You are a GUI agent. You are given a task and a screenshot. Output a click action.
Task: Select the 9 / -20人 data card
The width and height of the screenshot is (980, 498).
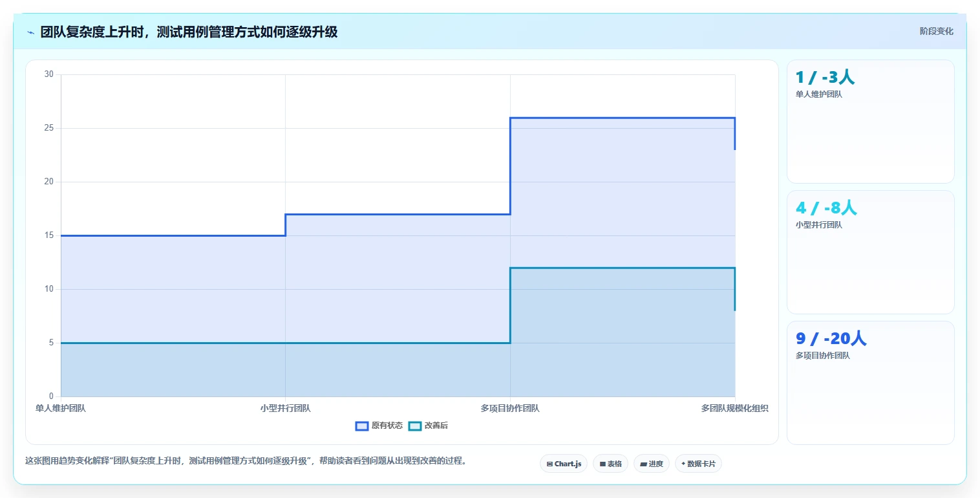point(870,383)
